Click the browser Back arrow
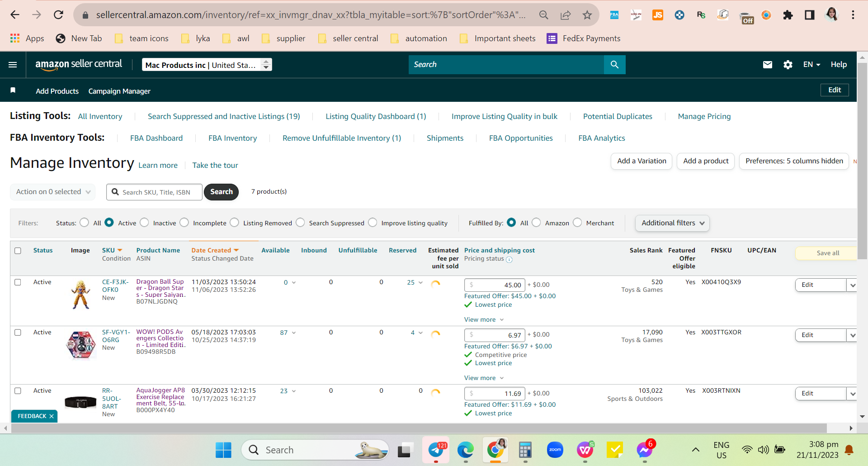 pos(15,15)
